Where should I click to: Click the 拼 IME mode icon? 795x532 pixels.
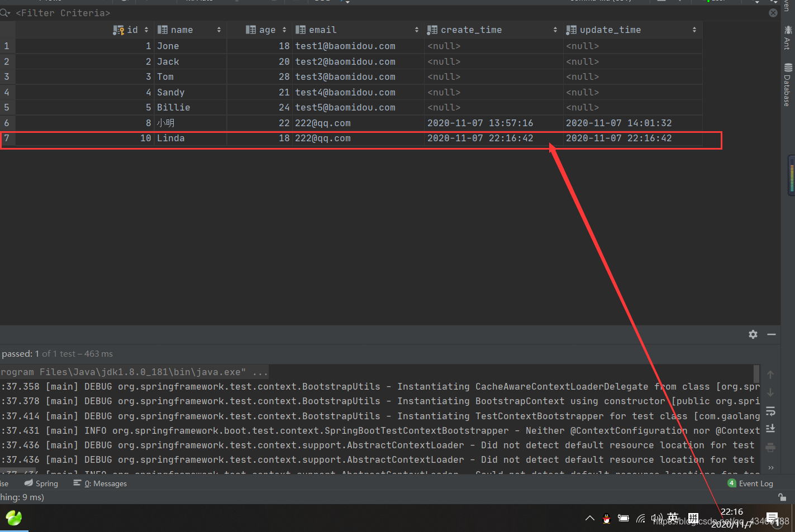coord(693,517)
